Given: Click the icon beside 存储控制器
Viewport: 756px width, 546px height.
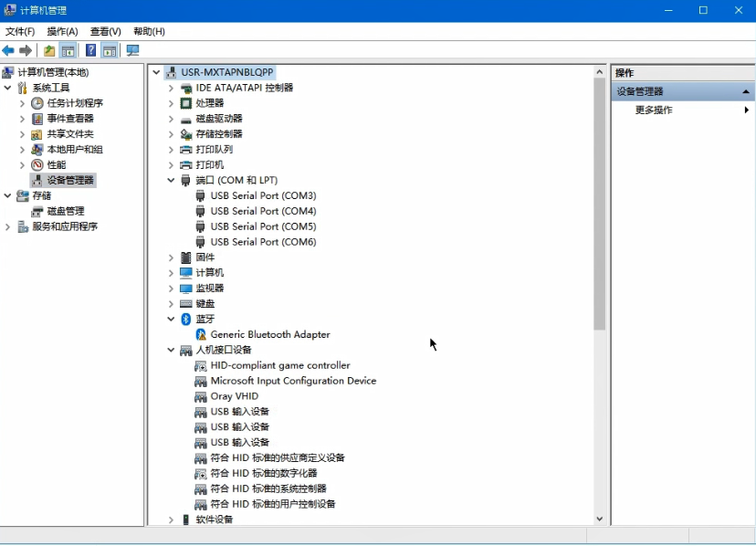Looking at the screenshot, I should 185,133.
